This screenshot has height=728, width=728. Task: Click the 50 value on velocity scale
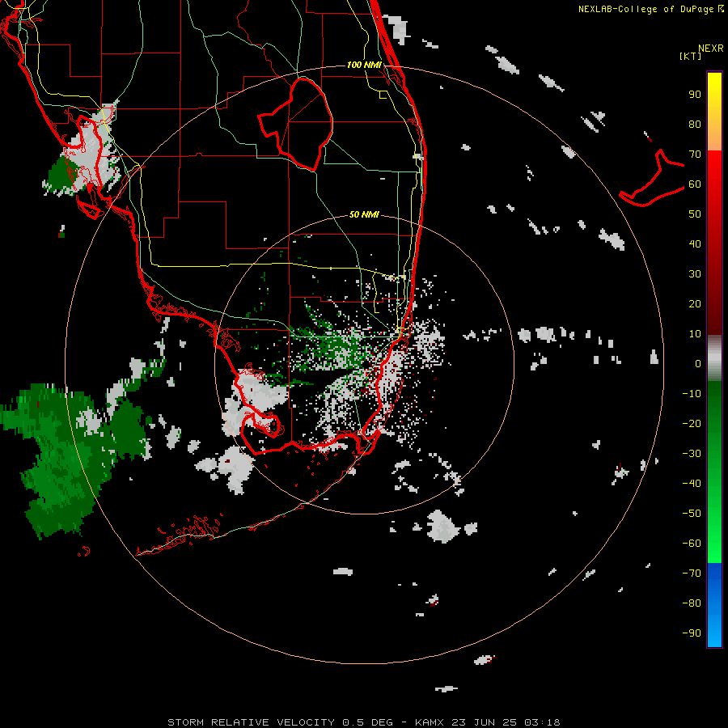point(695,214)
